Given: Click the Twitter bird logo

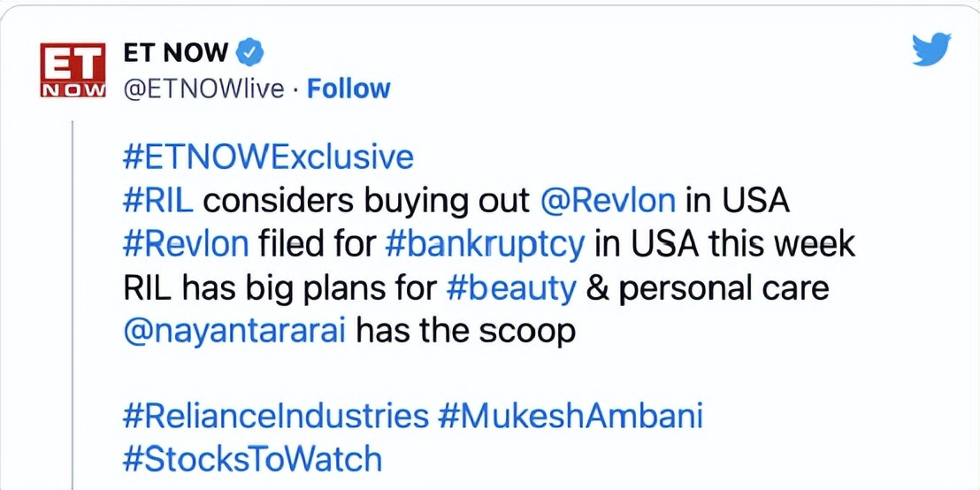Looking at the screenshot, I should click(x=931, y=50).
